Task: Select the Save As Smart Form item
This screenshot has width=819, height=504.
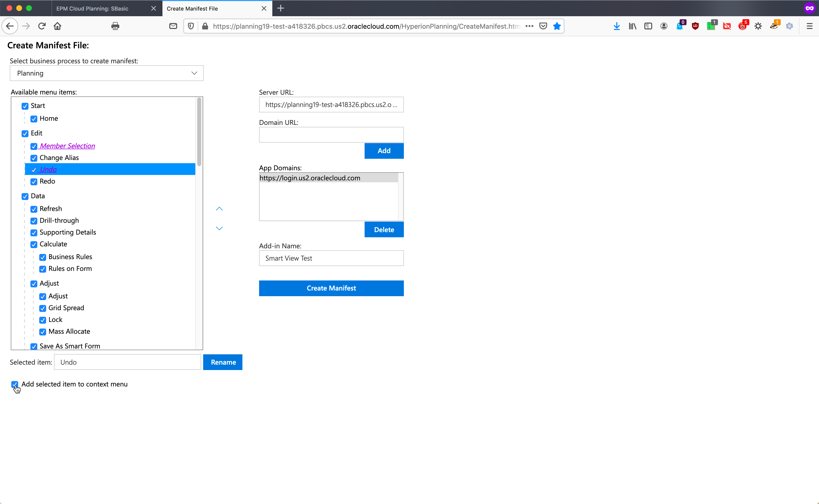Action: [x=70, y=346]
